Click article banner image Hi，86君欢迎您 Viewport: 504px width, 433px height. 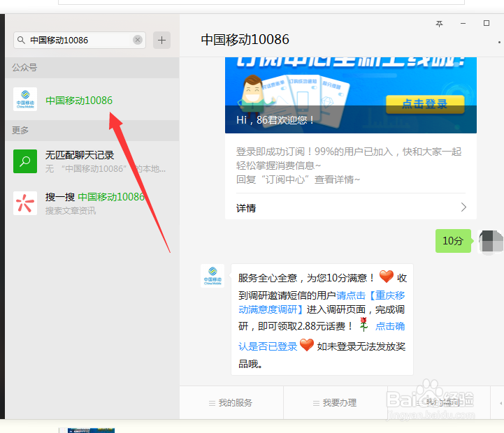point(351,95)
